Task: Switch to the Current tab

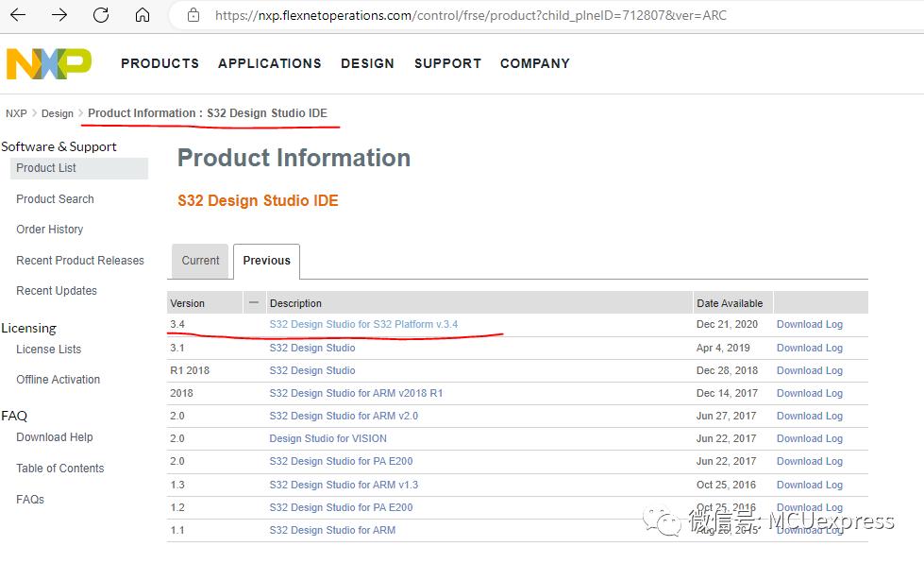Action: point(200,261)
